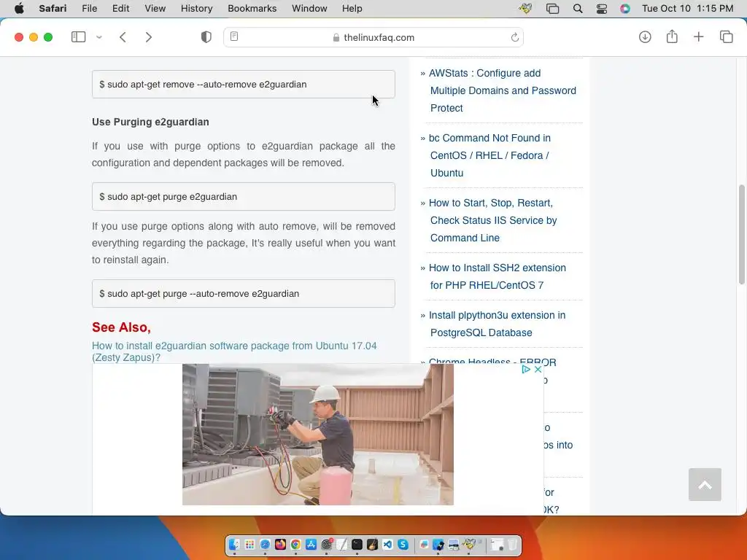Open the History menu

[196, 9]
